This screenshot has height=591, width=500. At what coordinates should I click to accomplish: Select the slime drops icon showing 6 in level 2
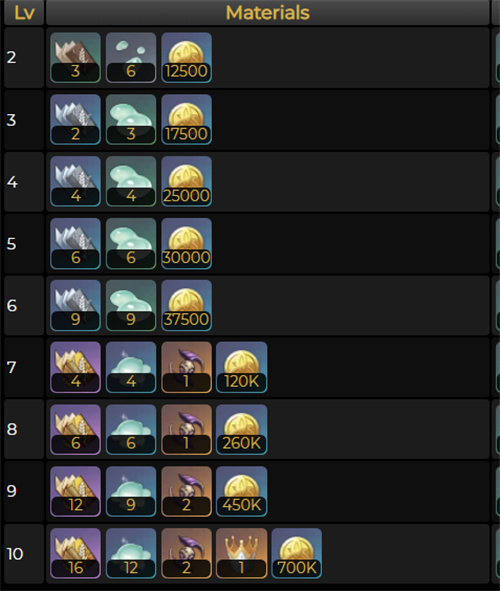131,57
